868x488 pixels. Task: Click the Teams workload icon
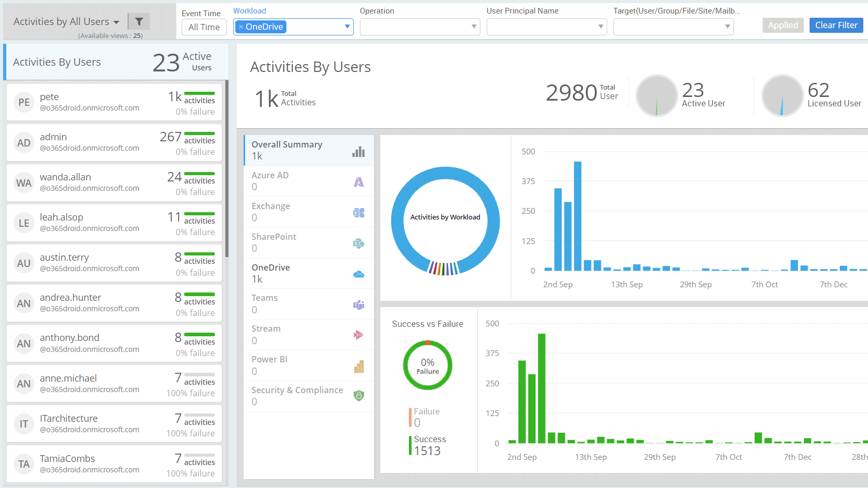pos(359,305)
